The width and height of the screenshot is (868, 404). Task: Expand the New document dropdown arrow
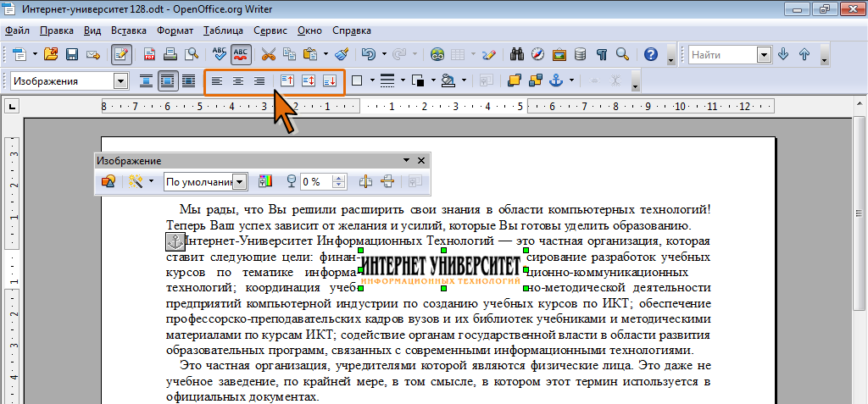point(35,54)
